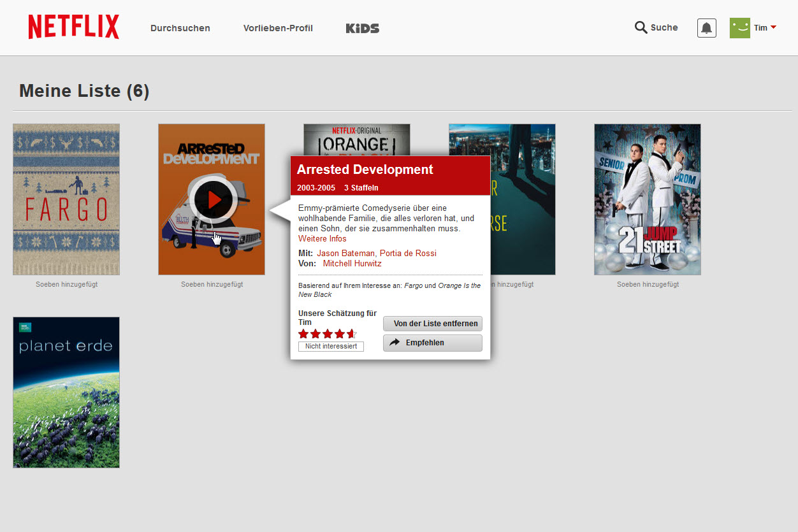Open the Tim profile dropdown arrow
The width and height of the screenshot is (798, 532).
773,27
